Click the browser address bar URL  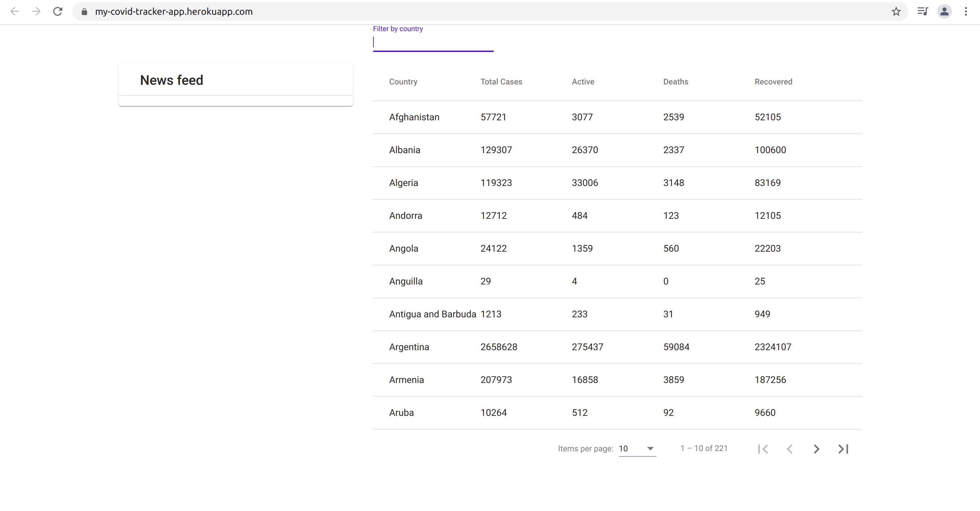(x=174, y=12)
